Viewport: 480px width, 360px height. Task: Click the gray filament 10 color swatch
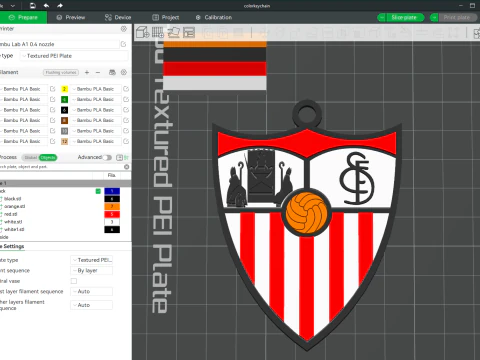click(64, 131)
